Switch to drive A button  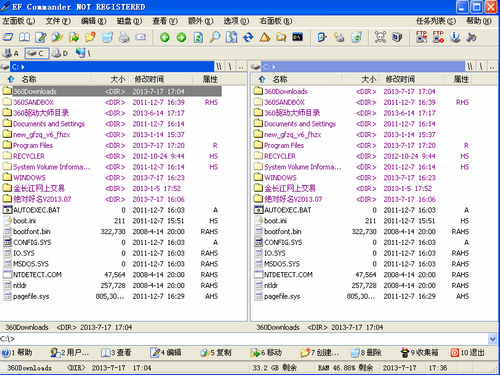click(11, 53)
